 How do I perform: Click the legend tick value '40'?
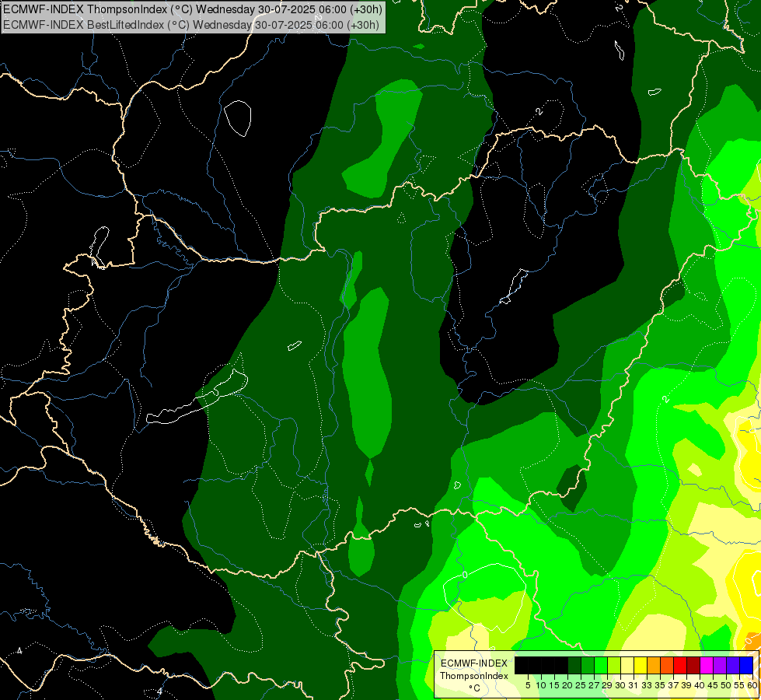[700, 685]
